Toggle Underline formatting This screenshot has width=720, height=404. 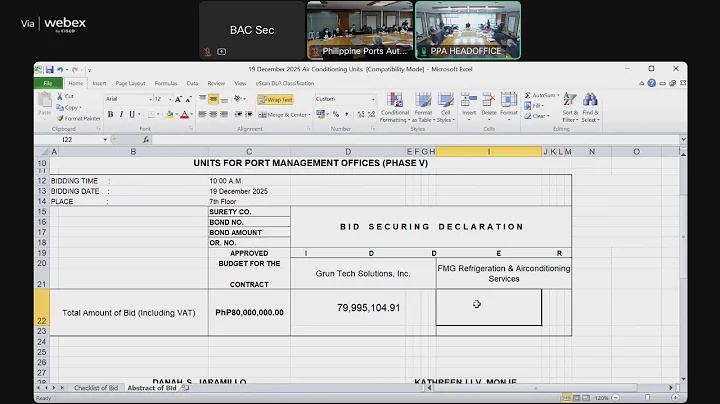pos(132,114)
